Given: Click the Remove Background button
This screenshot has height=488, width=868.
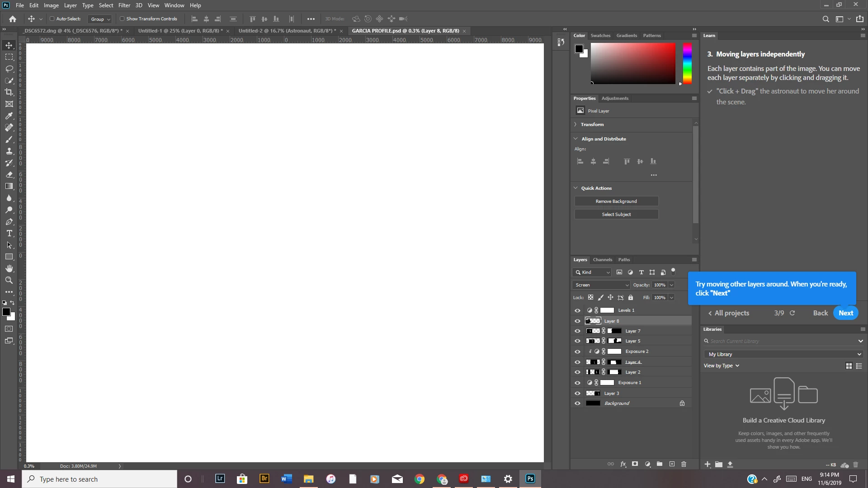Looking at the screenshot, I should [x=616, y=202].
